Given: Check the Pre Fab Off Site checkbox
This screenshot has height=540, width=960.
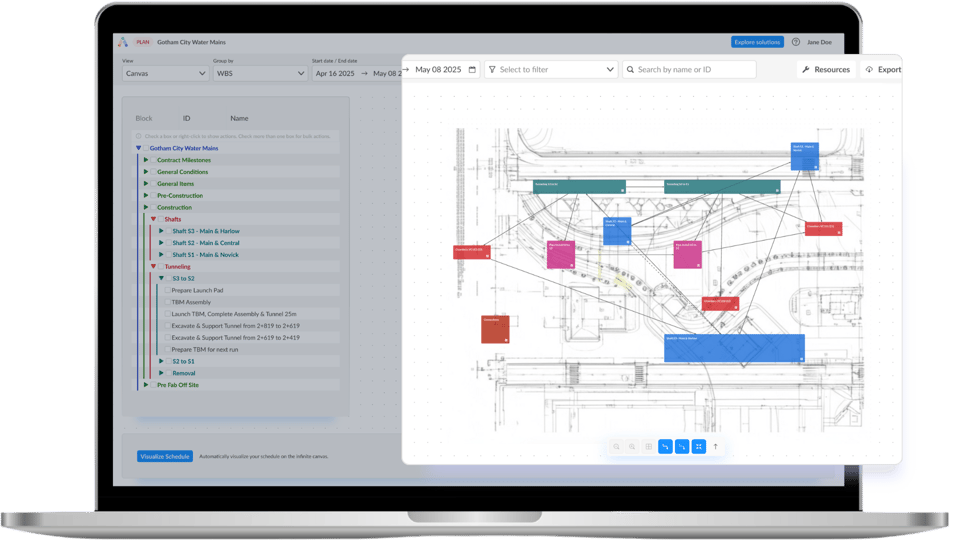Looking at the screenshot, I should [153, 385].
